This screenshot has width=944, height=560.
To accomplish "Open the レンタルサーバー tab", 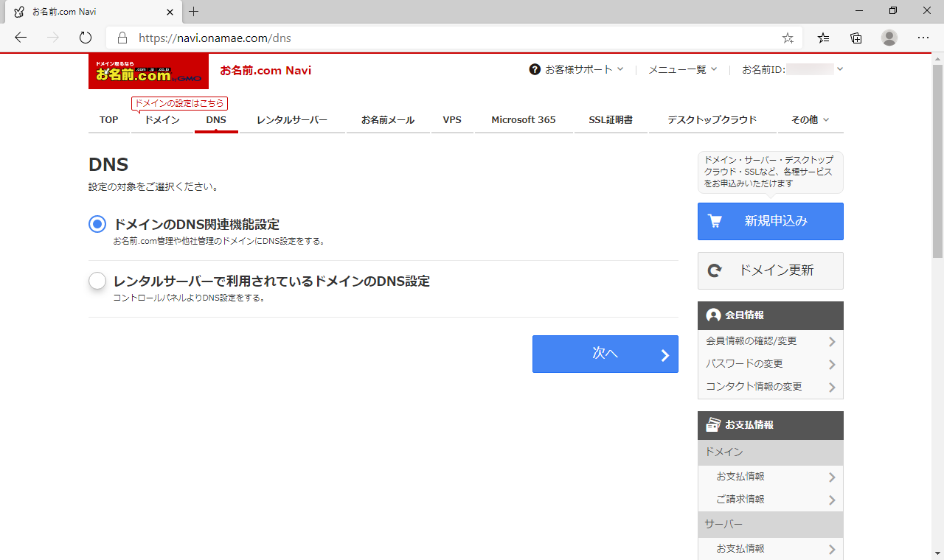I will pyautogui.click(x=292, y=119).
